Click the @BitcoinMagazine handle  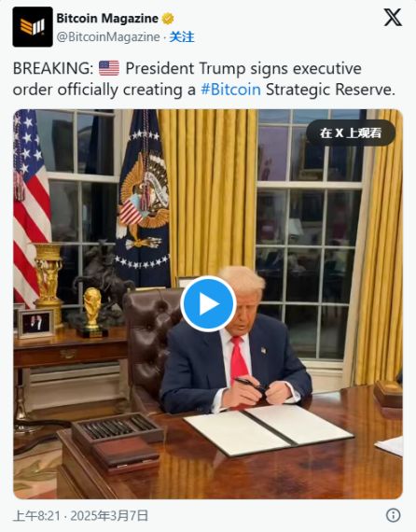108,36
